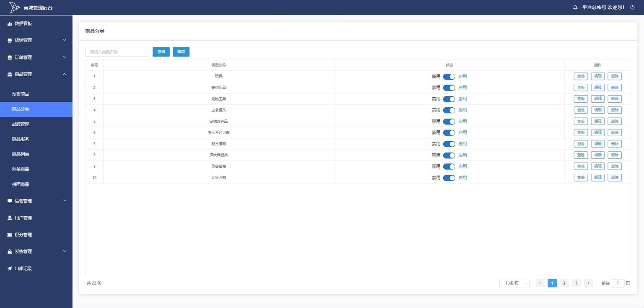Open 积分管理 via its ticket icon
This screenshot has width=644, height=308.
10,235
